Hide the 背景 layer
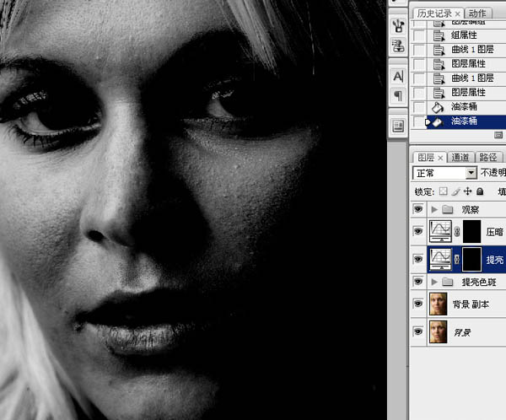The width and height of the screenshot is (506, 420). click(418, 331)
